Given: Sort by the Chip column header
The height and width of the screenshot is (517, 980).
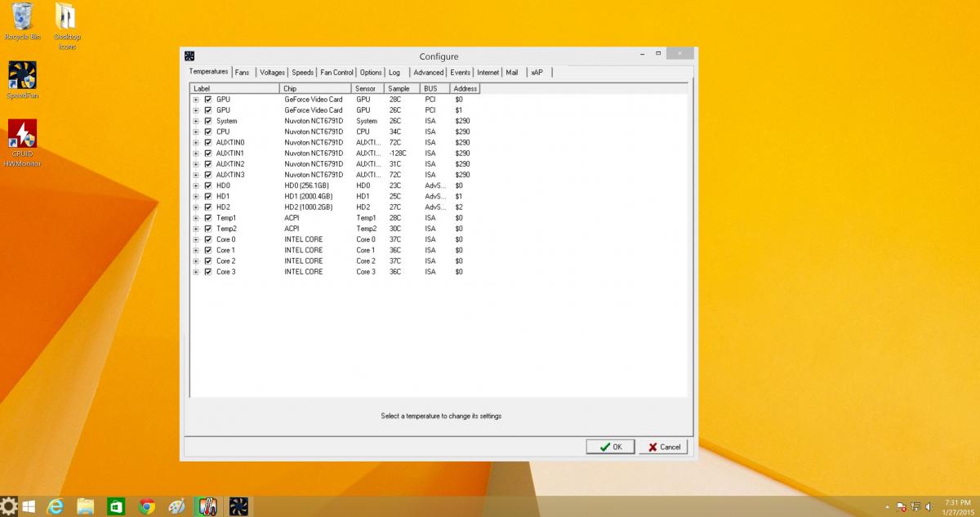Looking at the screenshot, I should [315, 88].
